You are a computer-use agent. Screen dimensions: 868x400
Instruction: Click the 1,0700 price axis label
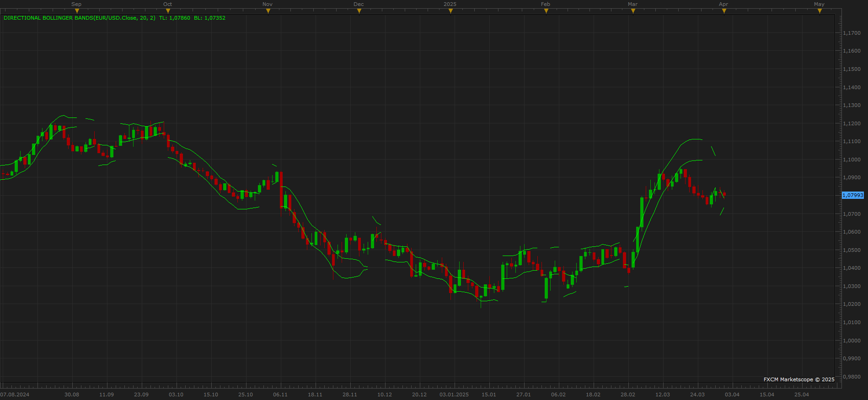pyautogui.click(x=852, y=214)
